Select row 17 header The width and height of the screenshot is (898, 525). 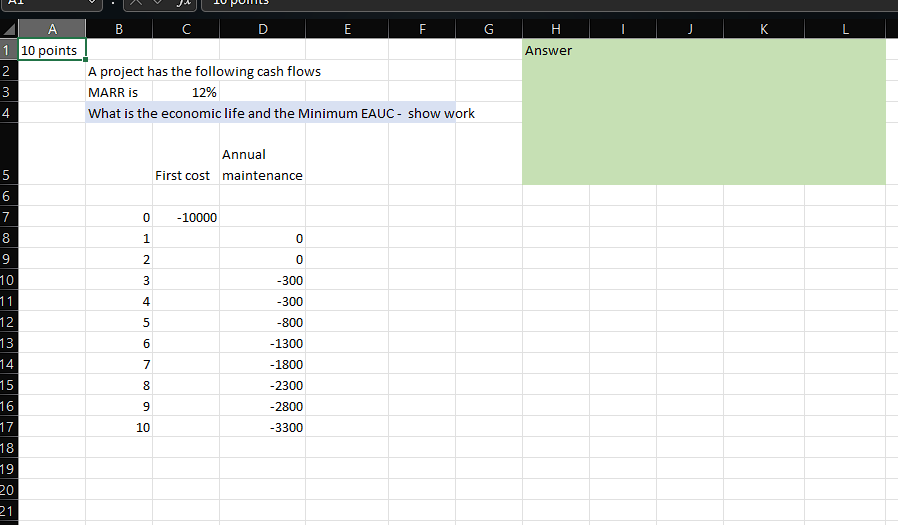(9, 427)
